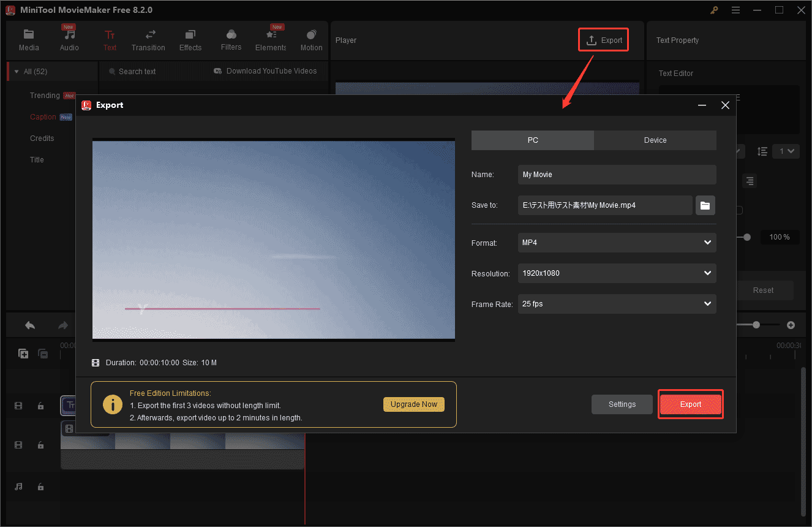Click the Upgrade Now button

click(414, 404)
